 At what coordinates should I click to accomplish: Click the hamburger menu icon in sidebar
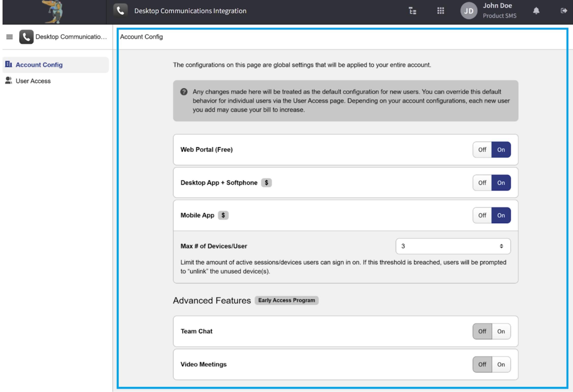[x=9, y=37]
